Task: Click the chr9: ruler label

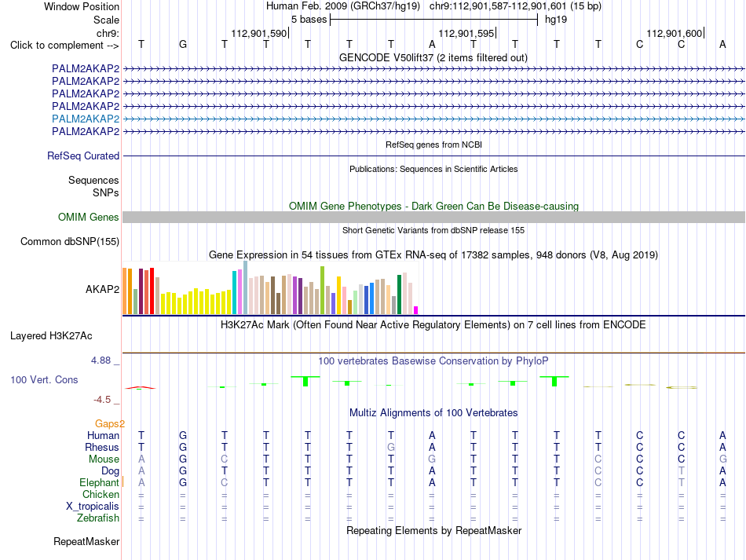Action: [x=108, y=33]
